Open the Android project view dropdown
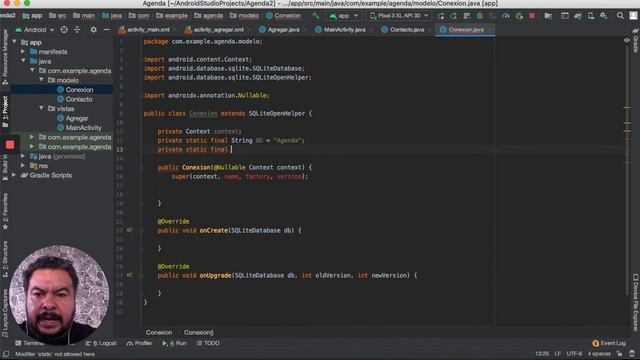This screenshot has width=640, height=360. coord(35,30)
